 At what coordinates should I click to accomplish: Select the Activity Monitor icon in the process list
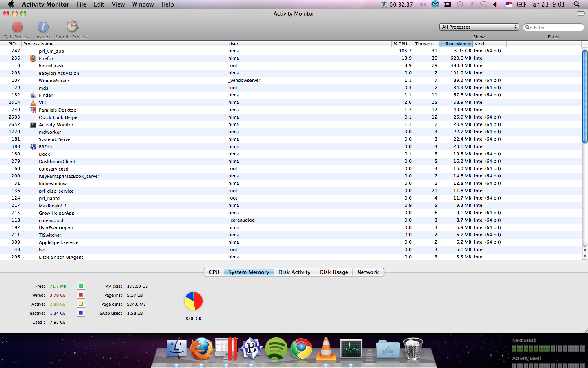tap(33, 125)
